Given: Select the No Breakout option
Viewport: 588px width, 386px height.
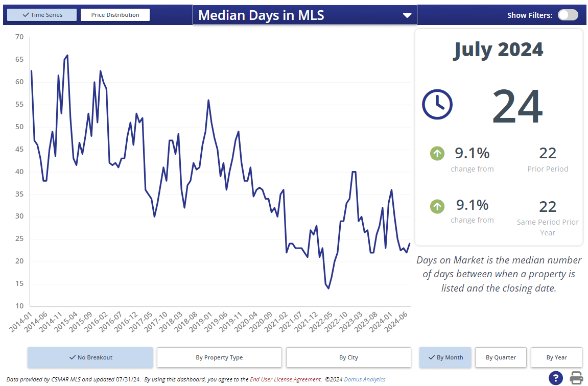Looking at the screenshot, I should [x=90, y=357].
